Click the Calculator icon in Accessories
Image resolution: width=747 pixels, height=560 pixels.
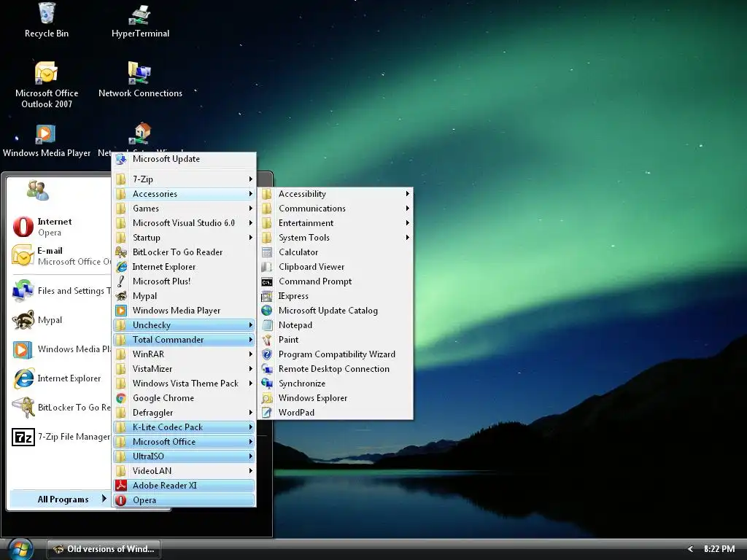pos(267,252)
